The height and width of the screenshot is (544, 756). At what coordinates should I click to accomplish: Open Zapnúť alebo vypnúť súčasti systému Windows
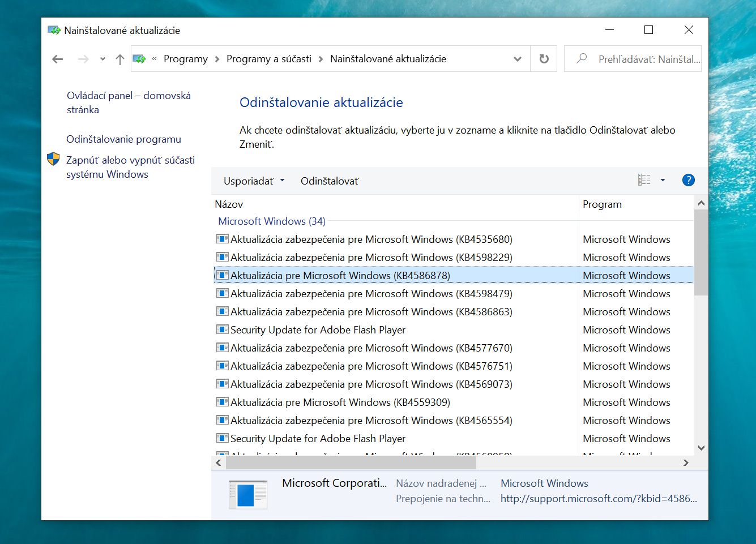coord(130,167)
